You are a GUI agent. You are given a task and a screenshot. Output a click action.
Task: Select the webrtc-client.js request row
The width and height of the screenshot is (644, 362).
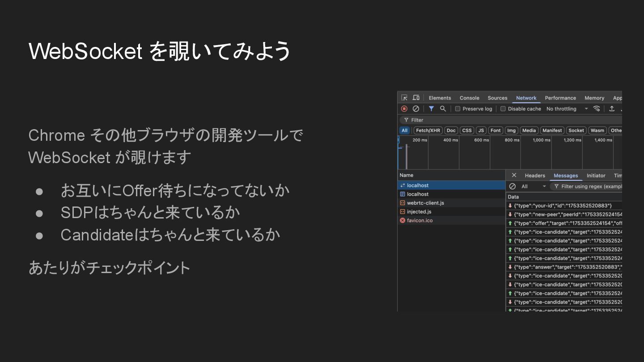coord(451,203)
